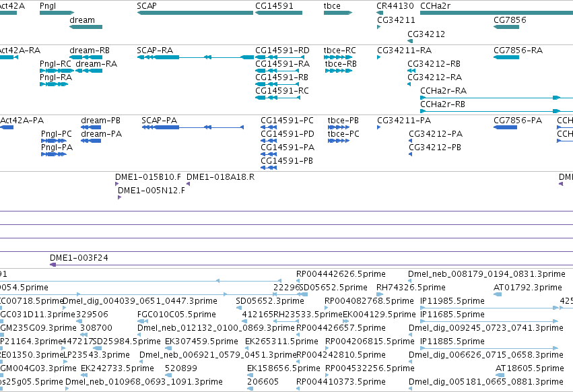Click BAC end label DME1-015B10.F
Viewport: 573px width, 392px height.
148,177
